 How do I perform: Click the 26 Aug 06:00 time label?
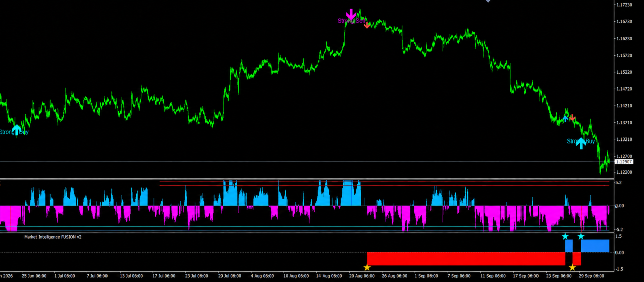[394, 276]
